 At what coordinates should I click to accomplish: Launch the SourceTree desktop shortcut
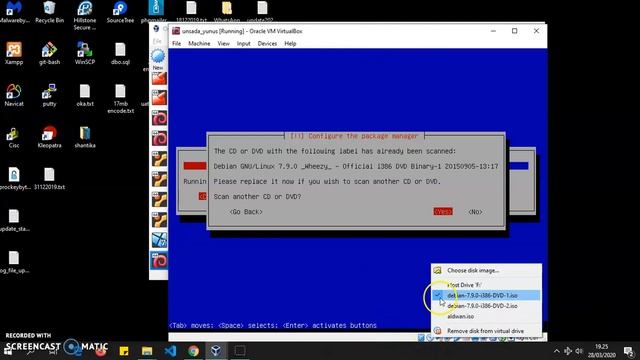click(120, 11)
